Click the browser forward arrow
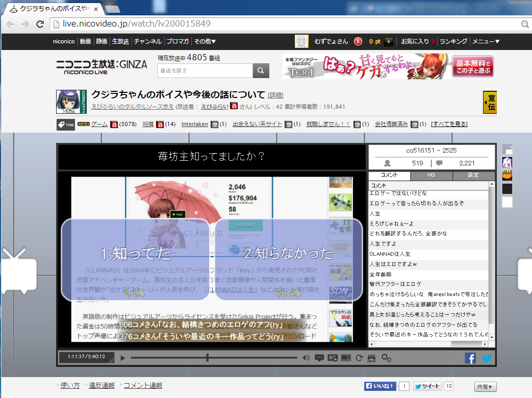Viewport: 532px width, 398px height. tap(25, 24)
